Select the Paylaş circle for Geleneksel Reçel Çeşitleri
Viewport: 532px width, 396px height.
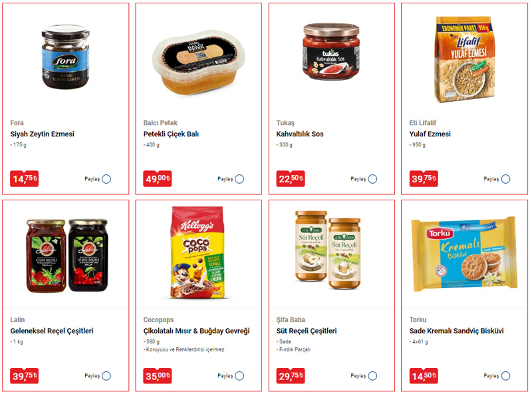coord(106,376)
